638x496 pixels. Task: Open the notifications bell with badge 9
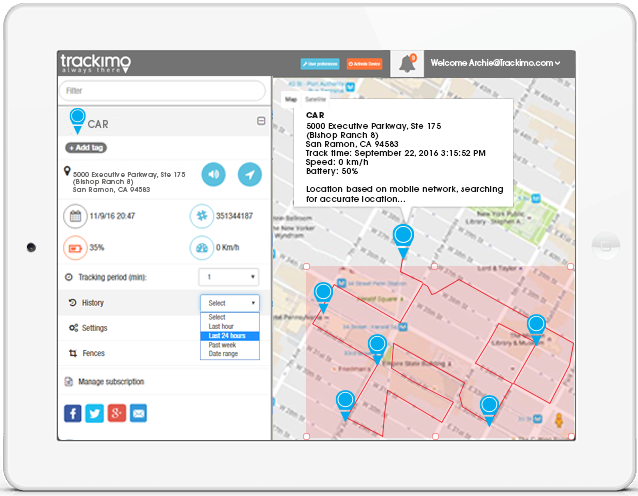click(407, 63)
